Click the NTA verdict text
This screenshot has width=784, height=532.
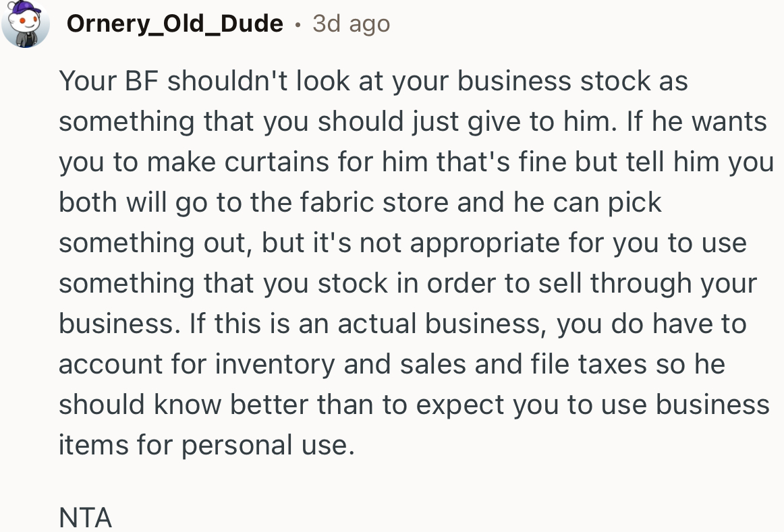pos(86,516)
